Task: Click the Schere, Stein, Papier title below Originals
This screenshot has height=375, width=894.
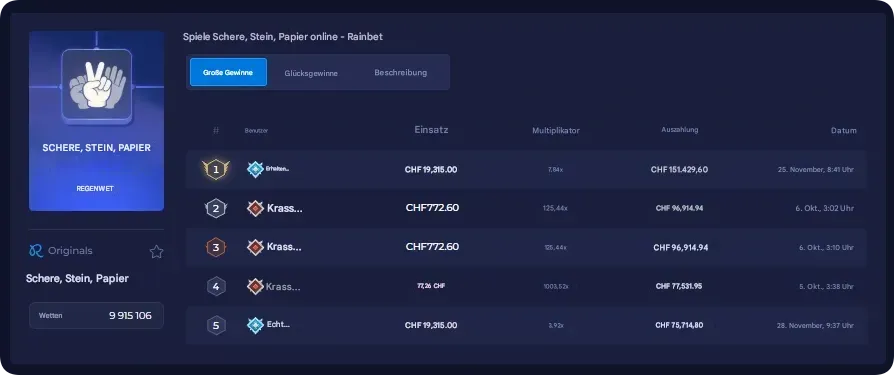Action: click(x=77, y=279)
